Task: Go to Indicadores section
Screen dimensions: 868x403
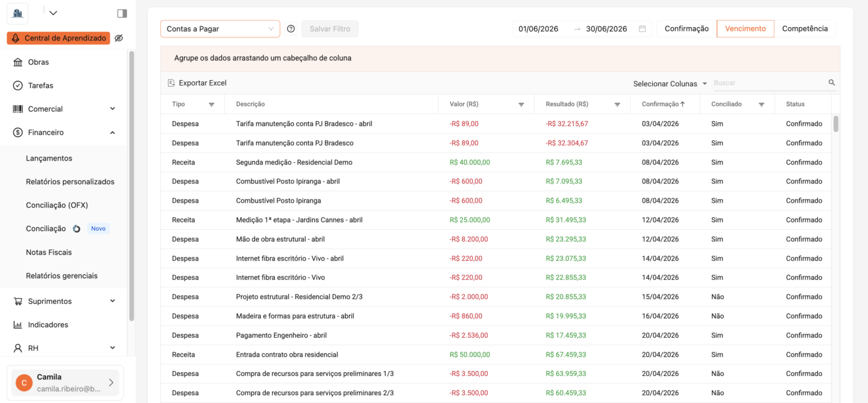Action: pos(48,325)
